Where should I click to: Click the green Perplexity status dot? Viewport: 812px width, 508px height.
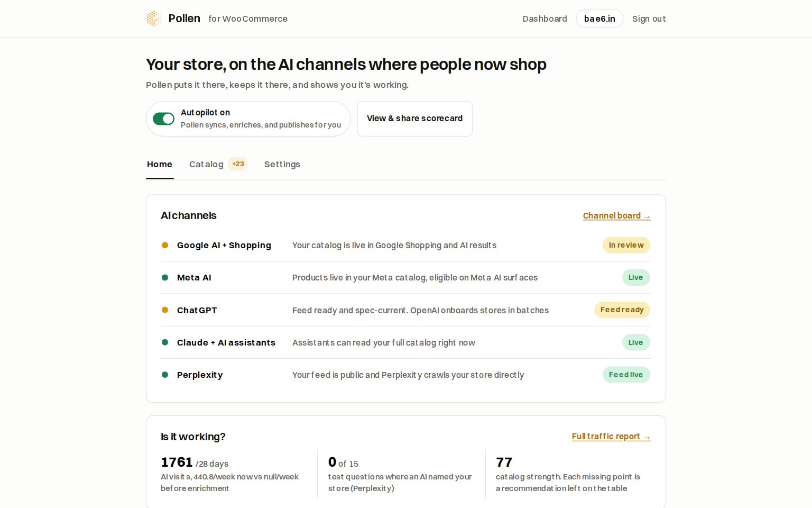point(165,375)
